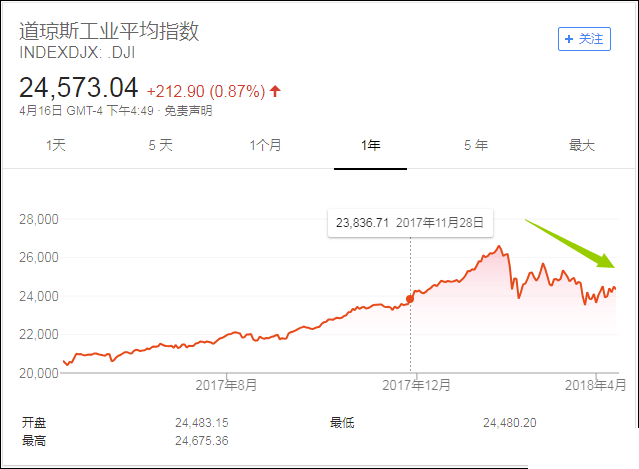Switch to the 1天 tab
Screen dimensions: 639x469
click(x=56, y=146)
